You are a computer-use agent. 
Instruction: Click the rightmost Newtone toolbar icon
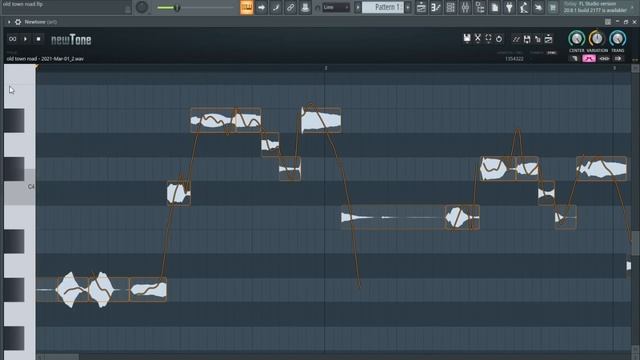click(x=549, y=39)
